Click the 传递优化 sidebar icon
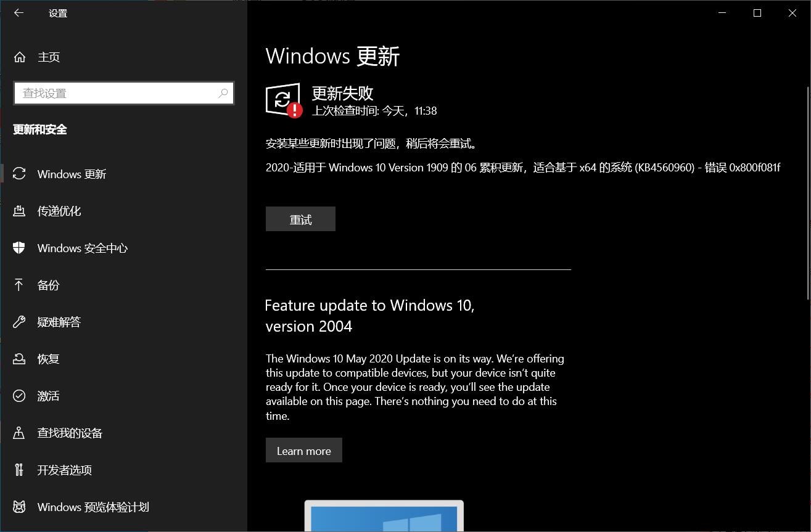This screenshot has width=811, height=532. point(19,211)
